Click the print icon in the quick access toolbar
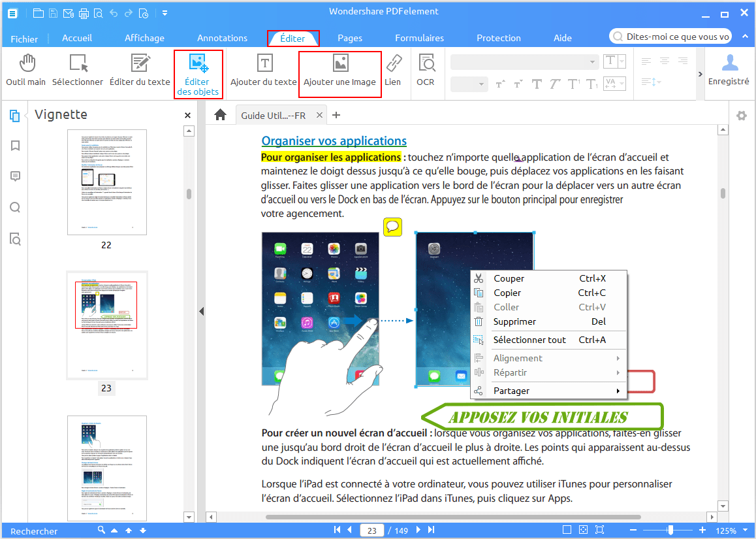Viewport: 756px width, 539px height. 83,12
